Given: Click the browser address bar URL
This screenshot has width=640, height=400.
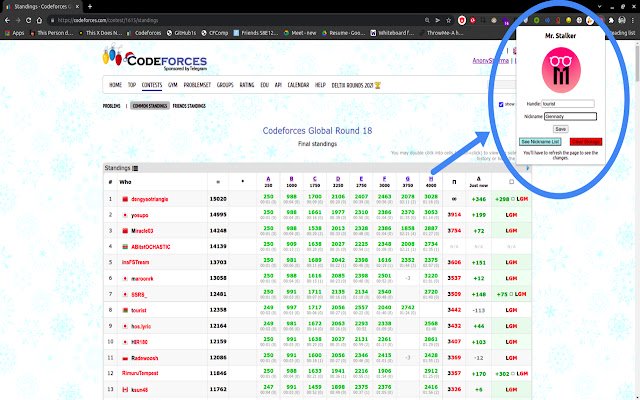Looking at the screenshot, I should (x=108, y=20).
